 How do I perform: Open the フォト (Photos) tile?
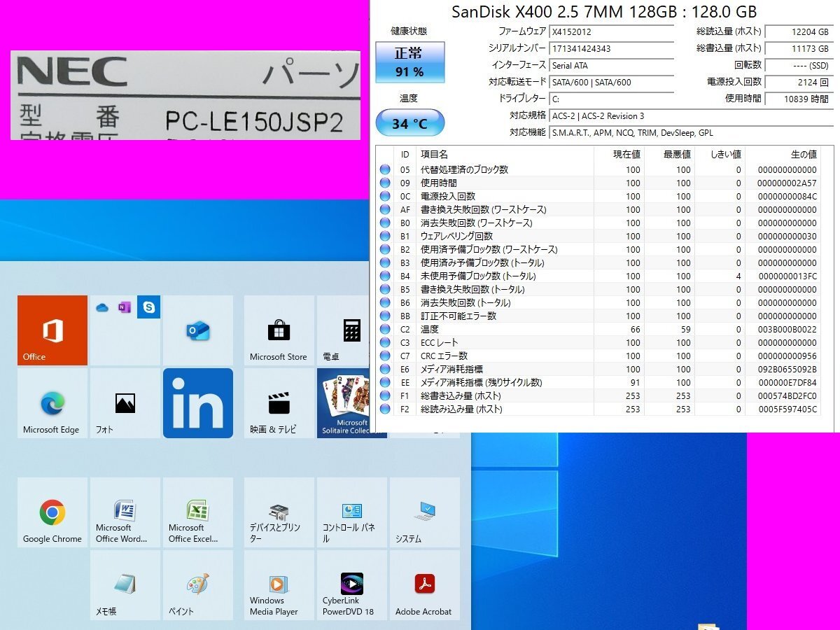pos(124,402)
